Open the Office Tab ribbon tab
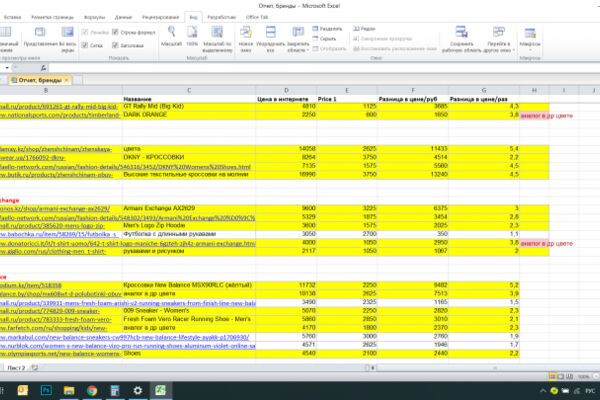The height and width of the screenshot is (400, 600). [257, 17]
